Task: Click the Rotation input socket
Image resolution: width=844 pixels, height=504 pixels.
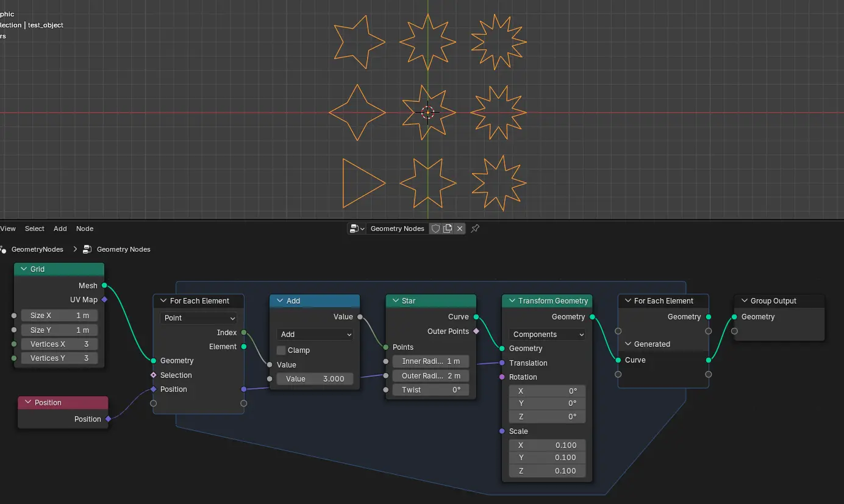Action: (502, 377)
